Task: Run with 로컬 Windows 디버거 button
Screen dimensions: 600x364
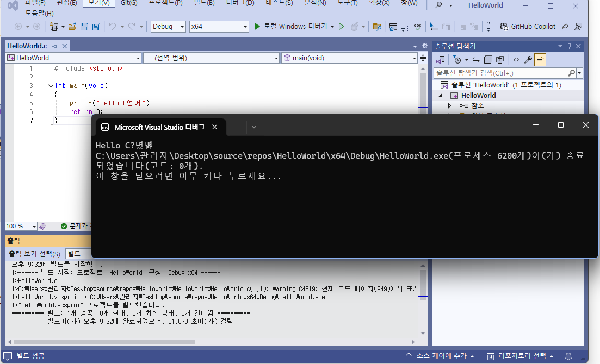Action: [x=291, y=27]
